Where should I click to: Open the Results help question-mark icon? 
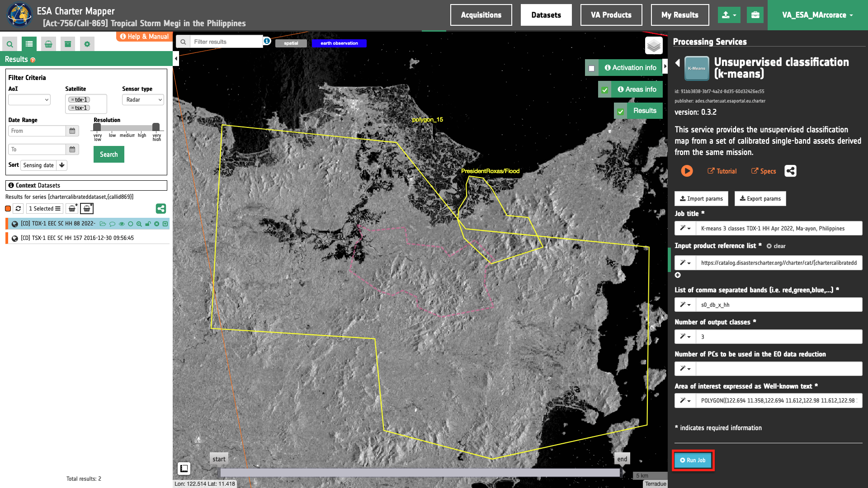(33, 60)
